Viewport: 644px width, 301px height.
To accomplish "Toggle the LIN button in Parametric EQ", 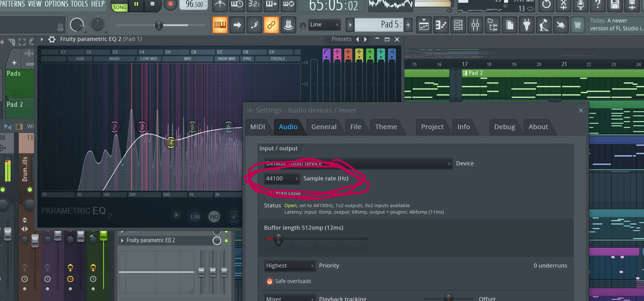I will (x=195, y=216).
